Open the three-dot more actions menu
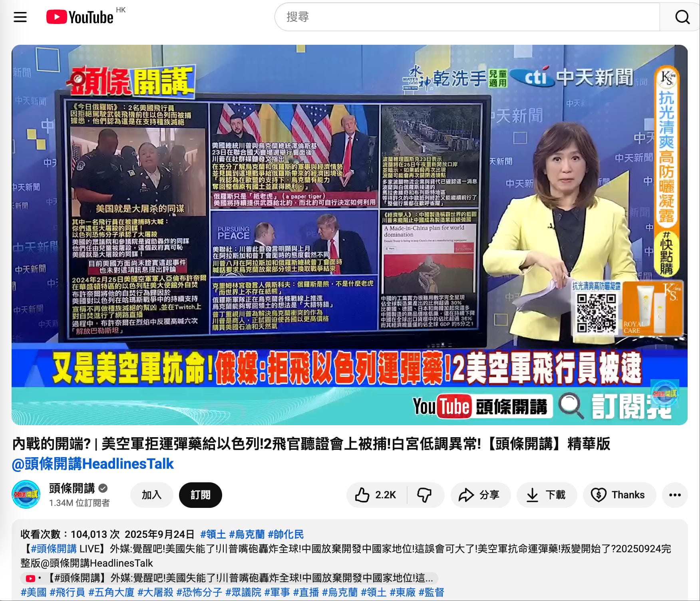The image size is (700, 601). point(674,495)
